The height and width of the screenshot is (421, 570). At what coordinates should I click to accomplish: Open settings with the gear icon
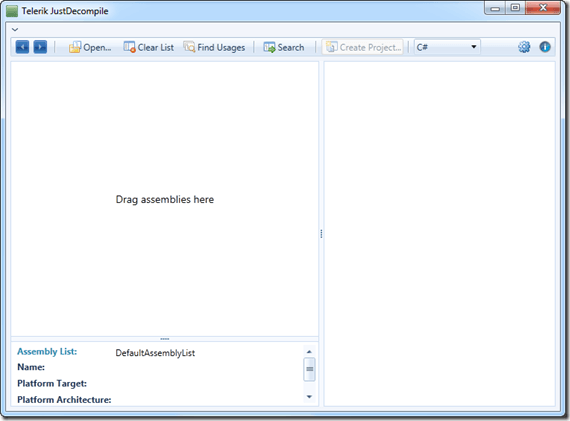point(524,47)
